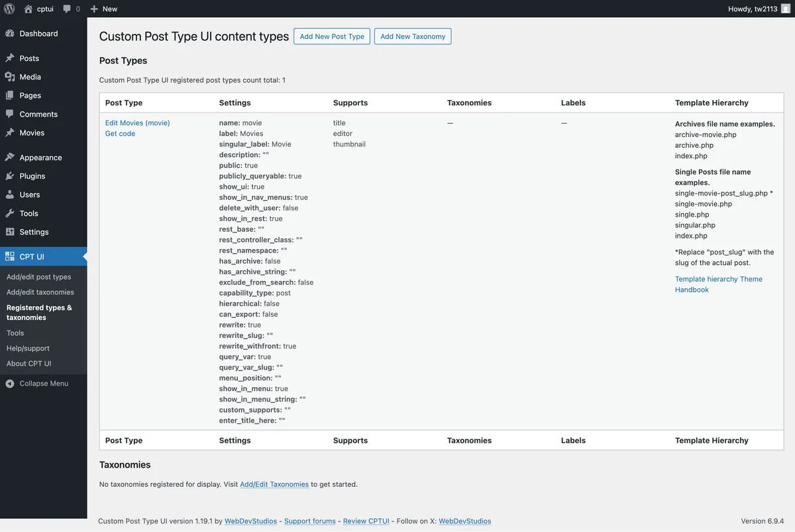This screenshot has height=532, width=795.
Task: Open the Movies post type menu
Action: coord(32,133)
